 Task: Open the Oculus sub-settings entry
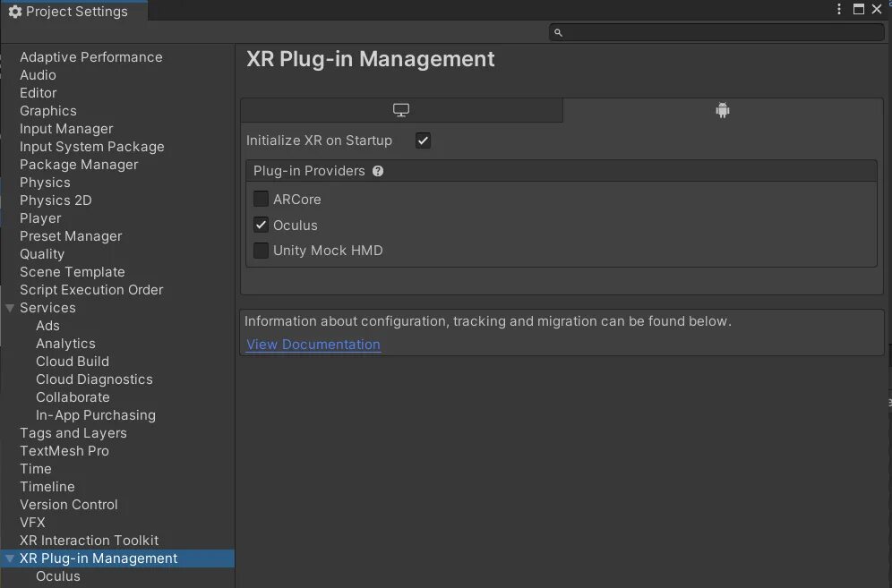coord(58,576)
